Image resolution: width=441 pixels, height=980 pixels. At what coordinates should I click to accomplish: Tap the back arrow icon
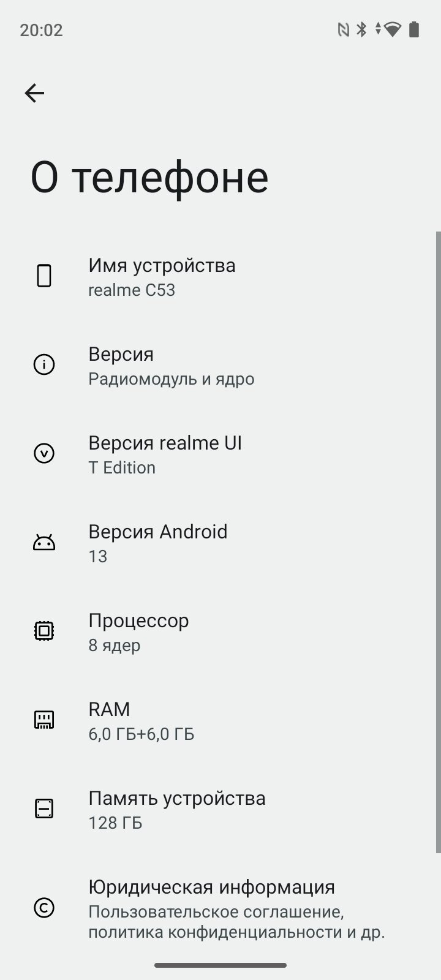(34, 93)
